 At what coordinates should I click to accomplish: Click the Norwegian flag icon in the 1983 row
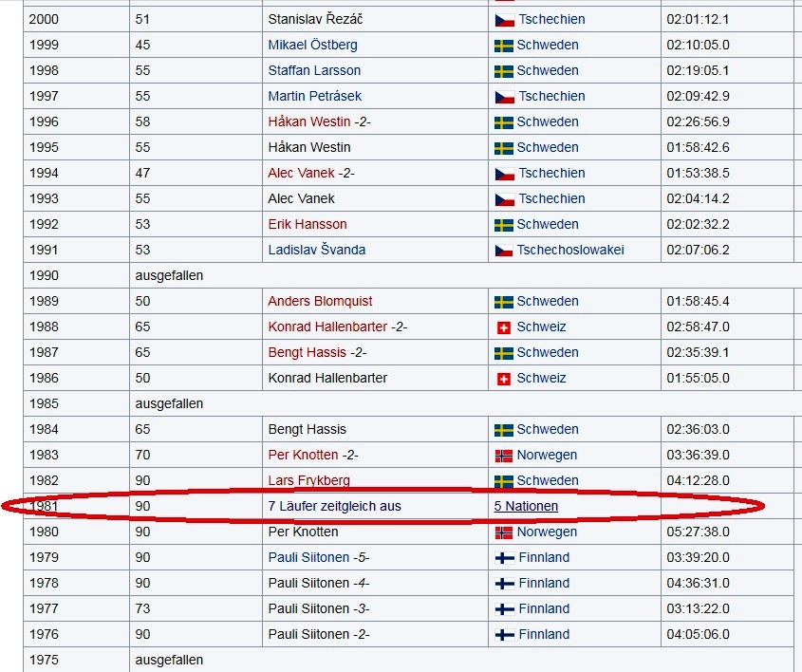click(504, 456)
